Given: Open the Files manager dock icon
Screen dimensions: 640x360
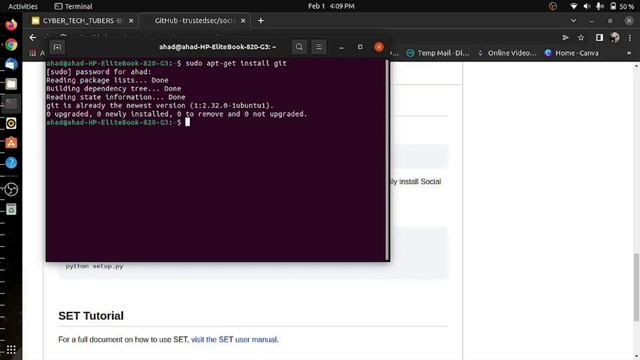Looking at the screenshot, I should [x=11, y=84].
